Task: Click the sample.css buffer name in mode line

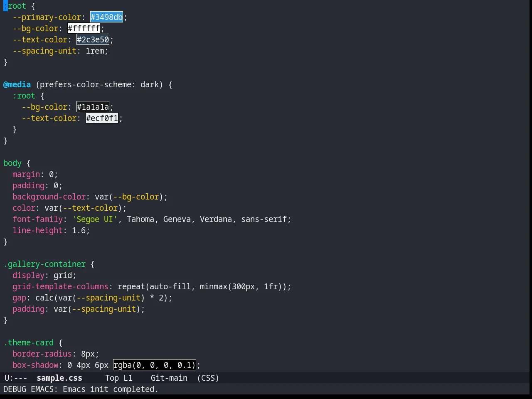Action: [59, 378]
